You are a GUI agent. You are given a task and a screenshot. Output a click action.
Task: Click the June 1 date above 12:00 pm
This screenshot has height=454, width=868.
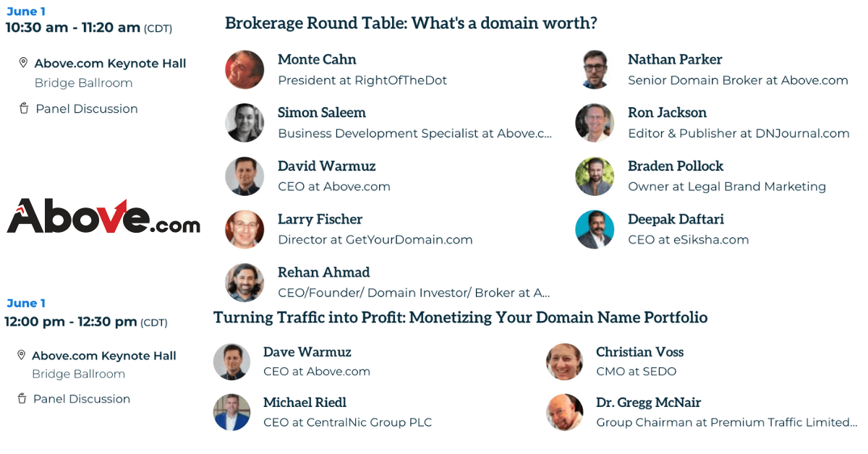(x=26, y=303)
